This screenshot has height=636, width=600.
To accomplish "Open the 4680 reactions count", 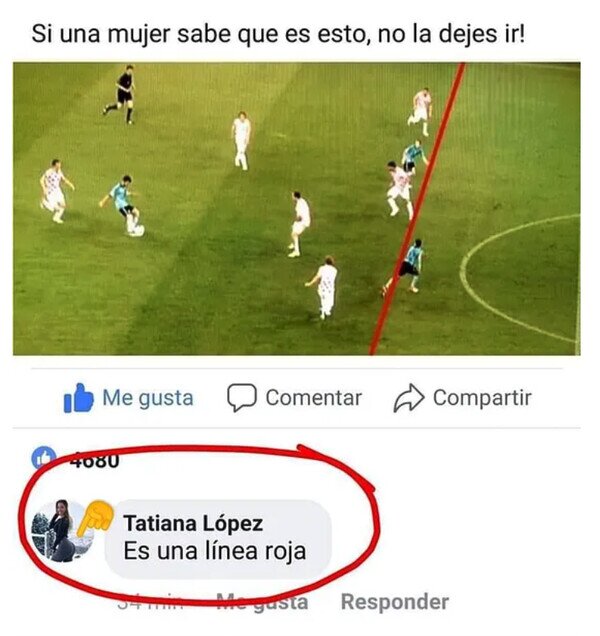I will pos(94,460).
